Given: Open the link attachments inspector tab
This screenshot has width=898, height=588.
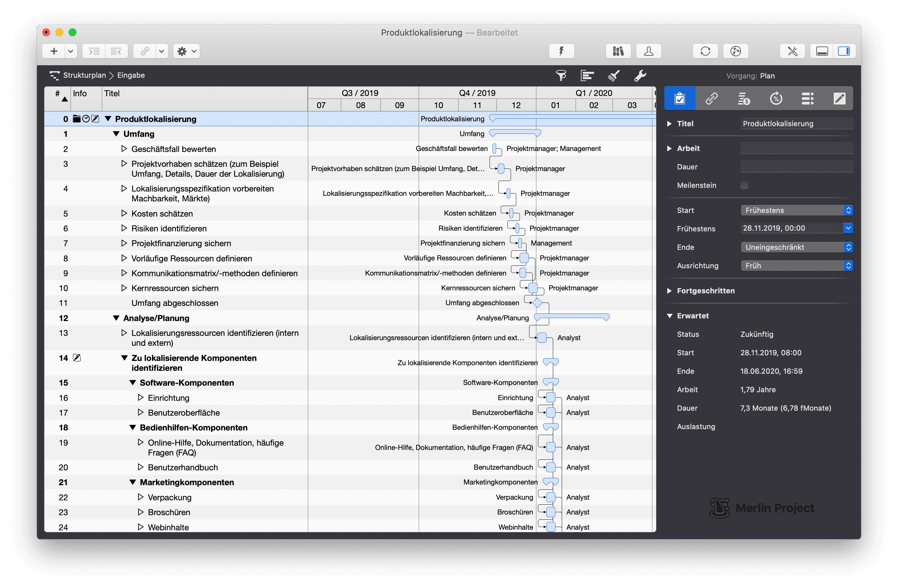Looking at the screenshot, I should 711,99.
